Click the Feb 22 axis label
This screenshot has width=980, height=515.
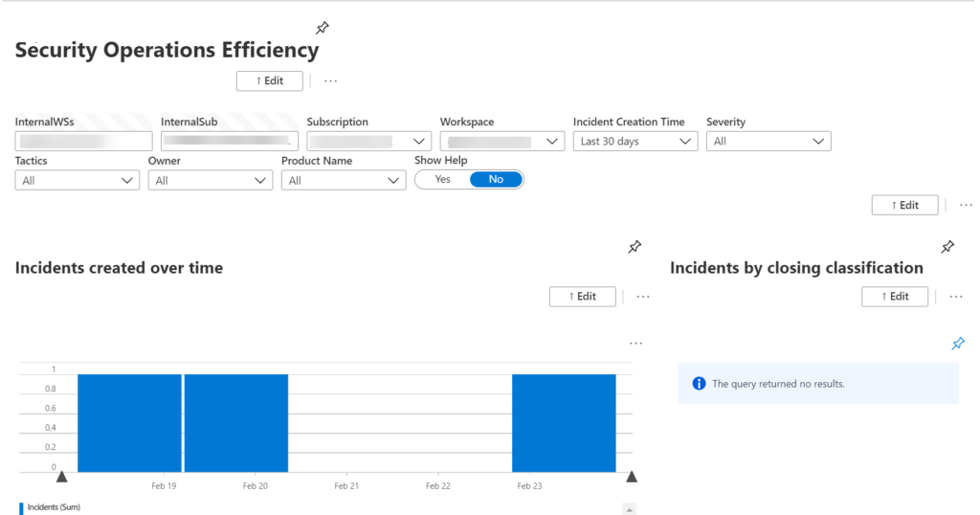pos(437,485)
